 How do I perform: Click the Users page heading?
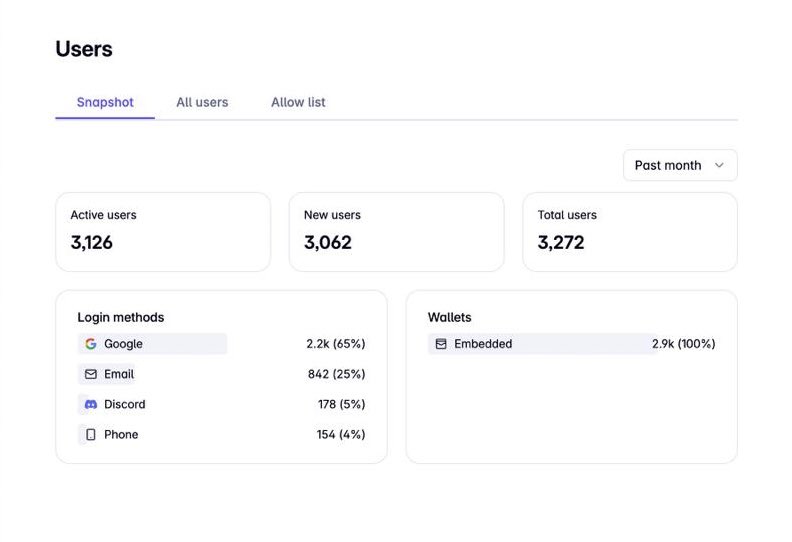click(x=84, y=49)
